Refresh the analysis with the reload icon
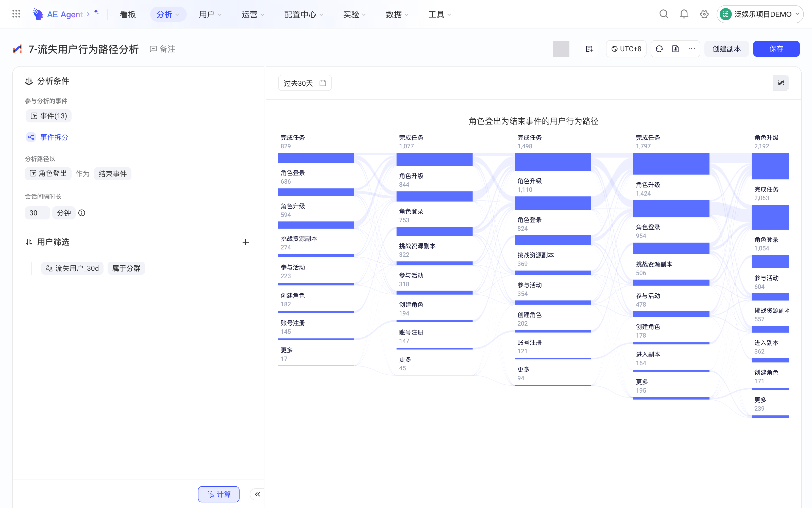This screenshot has height=508, width=812. pyautogui.click(x=659, y=49)
